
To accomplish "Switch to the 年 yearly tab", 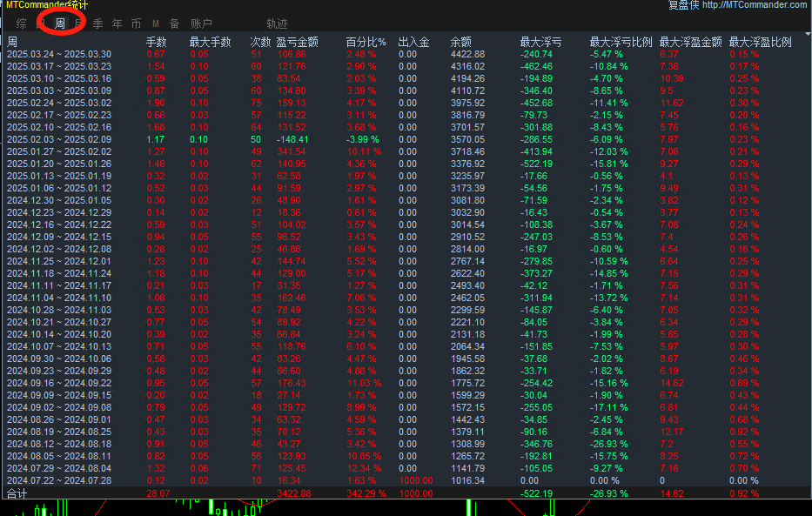I will pos(117,23).
